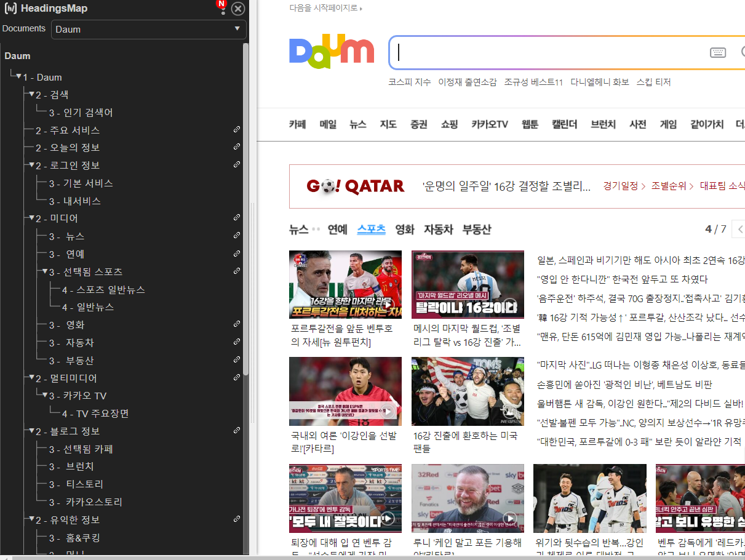Open the 조별순위 link in Qatar banner
Screen dimensions: 745x560
point(672,186)
